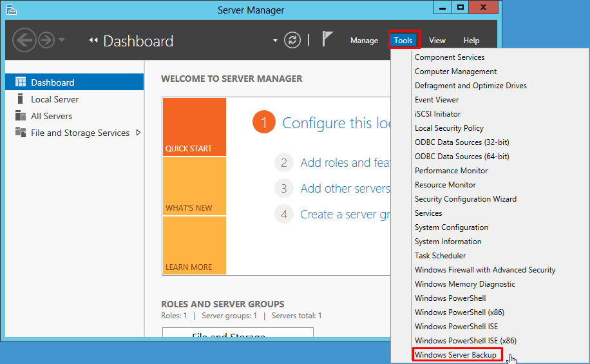The width and height of the screenshot is (590, 364).
Task: Launch Windows PowerShell entry
Action: [x=450, y=298]
